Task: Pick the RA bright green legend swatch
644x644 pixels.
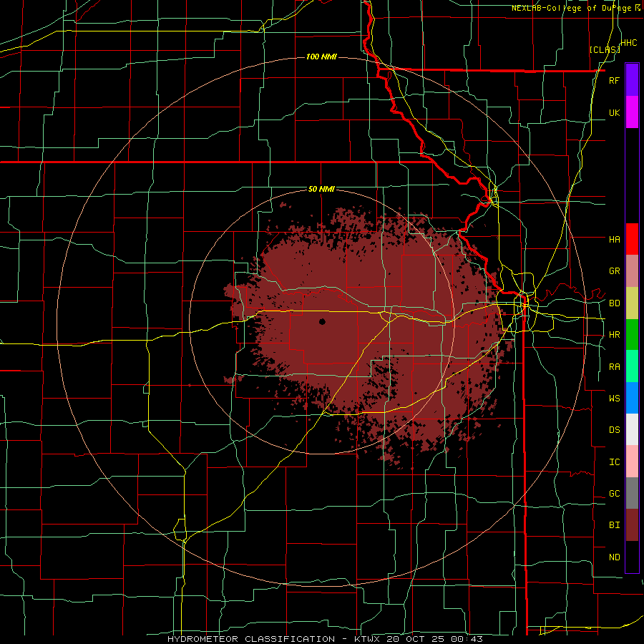Action: [x=632, y=366]
